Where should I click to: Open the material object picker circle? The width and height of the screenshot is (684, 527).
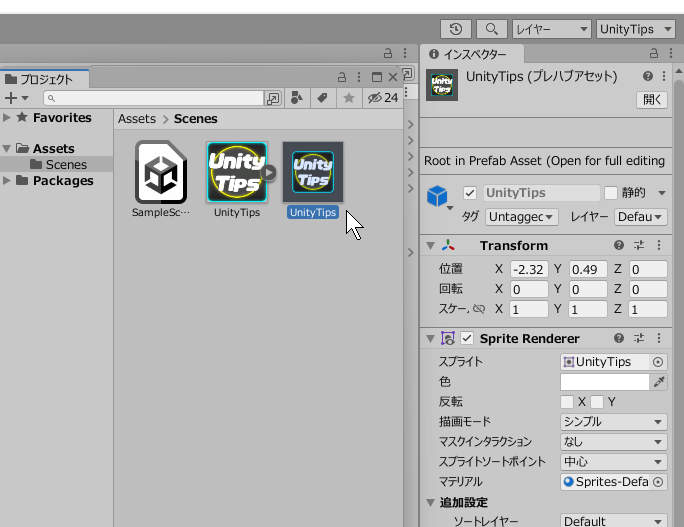coord(658,482)
